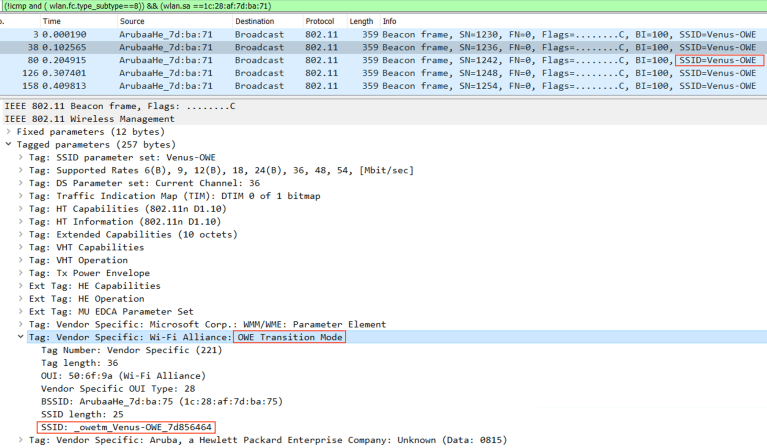Sort packets by Time column header

click(52, 21)
